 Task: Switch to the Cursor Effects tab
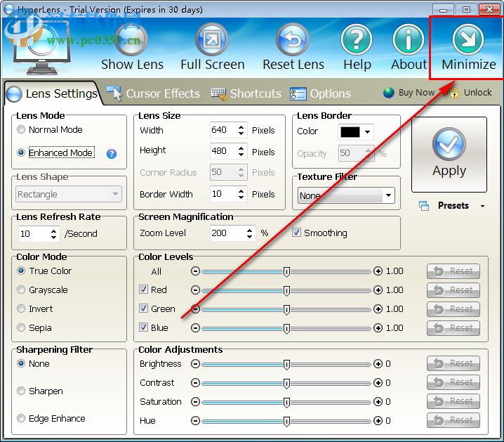click(153, 93)
